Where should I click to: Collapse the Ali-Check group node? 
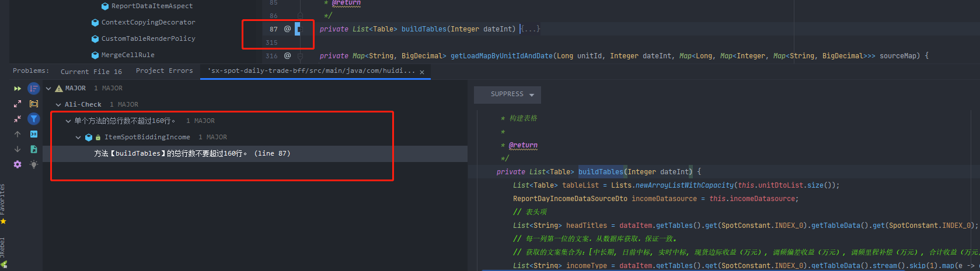pos(58,105)
